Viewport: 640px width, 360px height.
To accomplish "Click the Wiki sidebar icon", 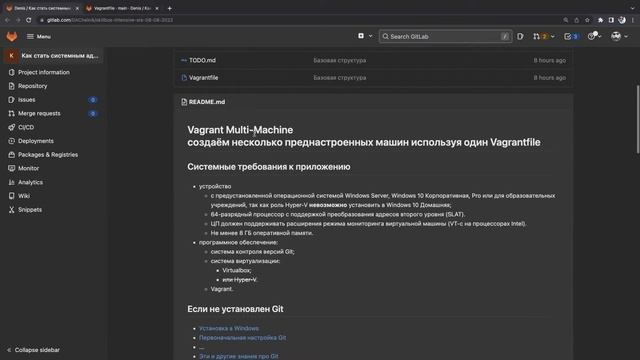I will pos(11,196).
